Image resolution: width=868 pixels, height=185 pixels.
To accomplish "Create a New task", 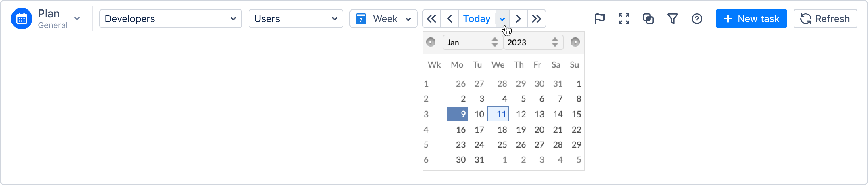I will [x=751, y=19].
